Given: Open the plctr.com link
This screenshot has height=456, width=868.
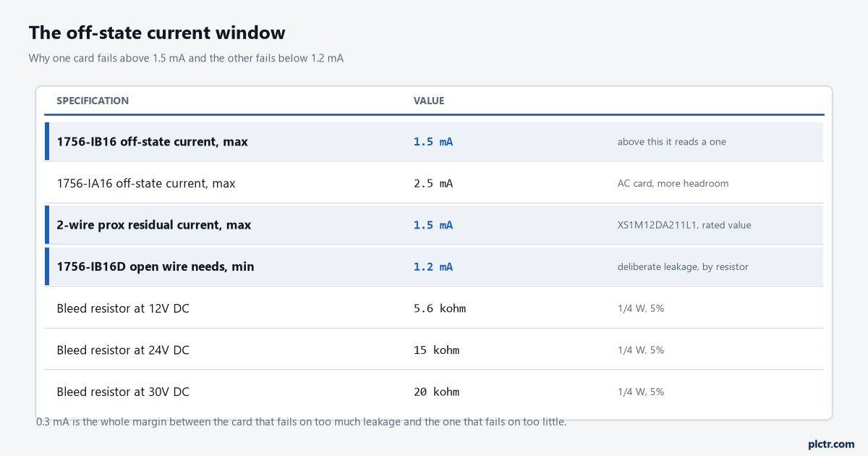Looking at the screenshot, I should click(x=831, y=444).
